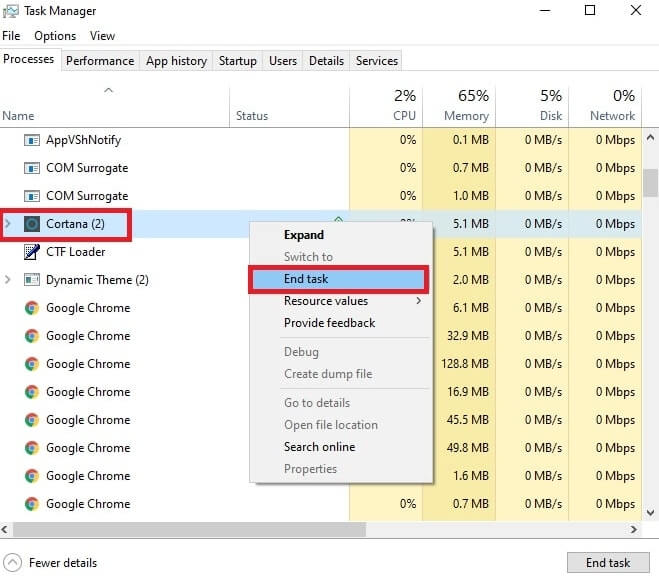
Task: Click the scroll right arrow
Action: [634, 529]
